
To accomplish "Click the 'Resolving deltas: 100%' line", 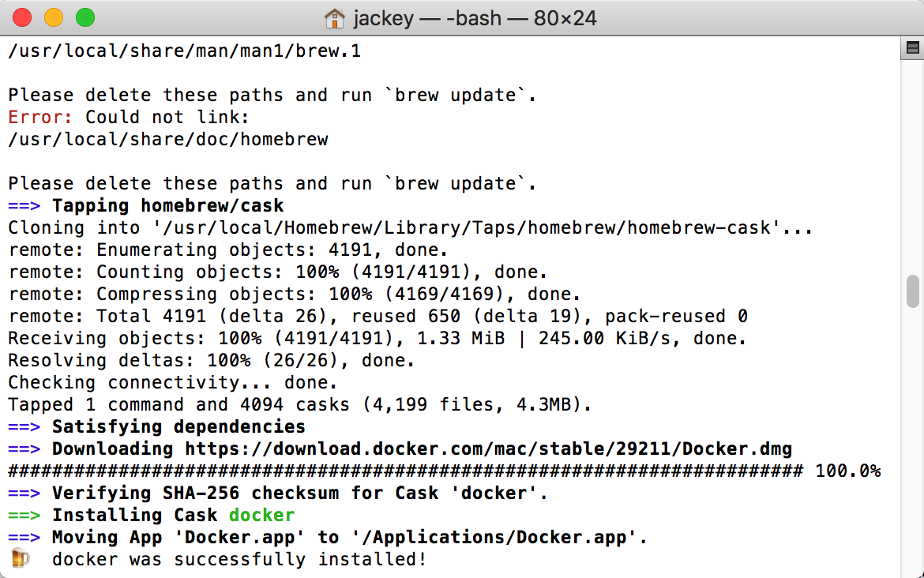I will click(212, 361).
